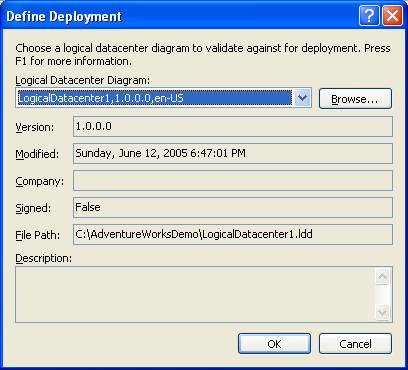
Task: Click the Description label
Action: pos(43,258)
